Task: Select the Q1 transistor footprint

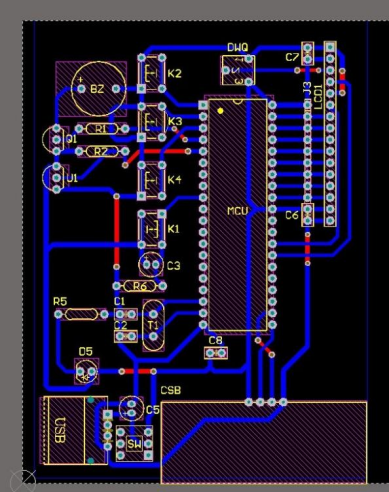Action: (x=56, y=140)
